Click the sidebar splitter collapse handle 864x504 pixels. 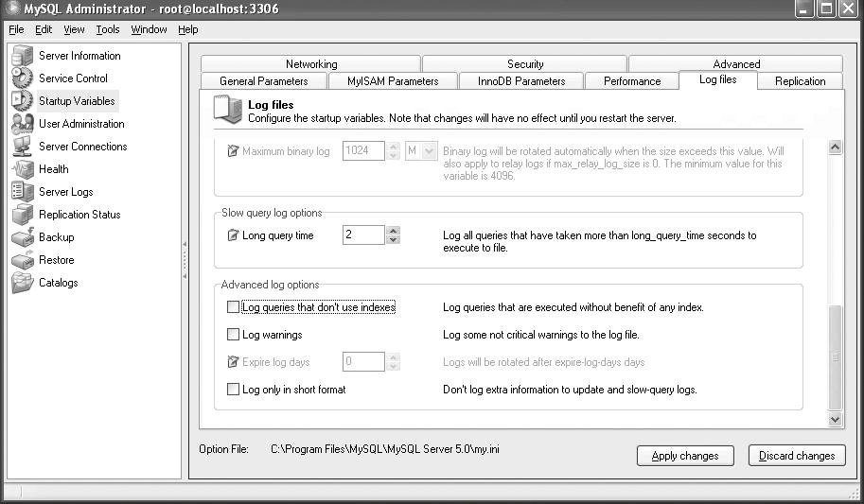point(185,260)
